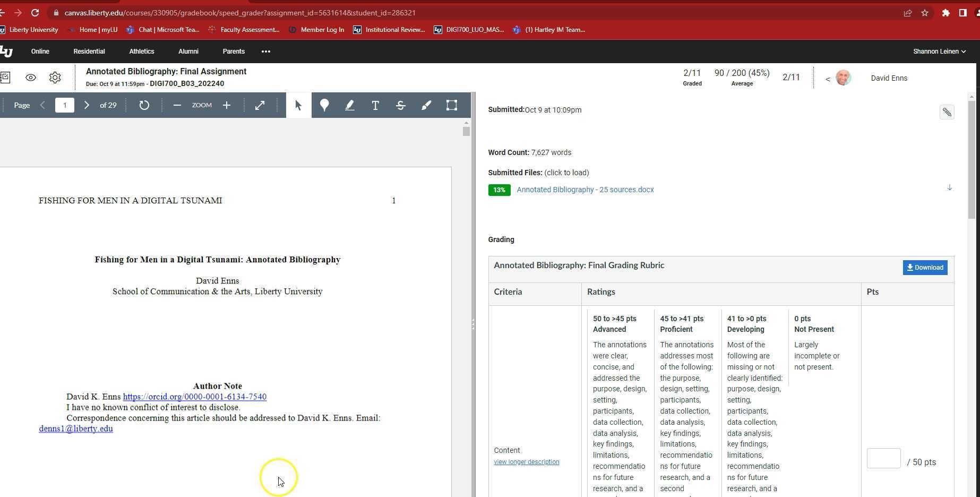Open the more options ellipsis menu
This screenshot has height=497, width=980.
click(x=266, y=52)
